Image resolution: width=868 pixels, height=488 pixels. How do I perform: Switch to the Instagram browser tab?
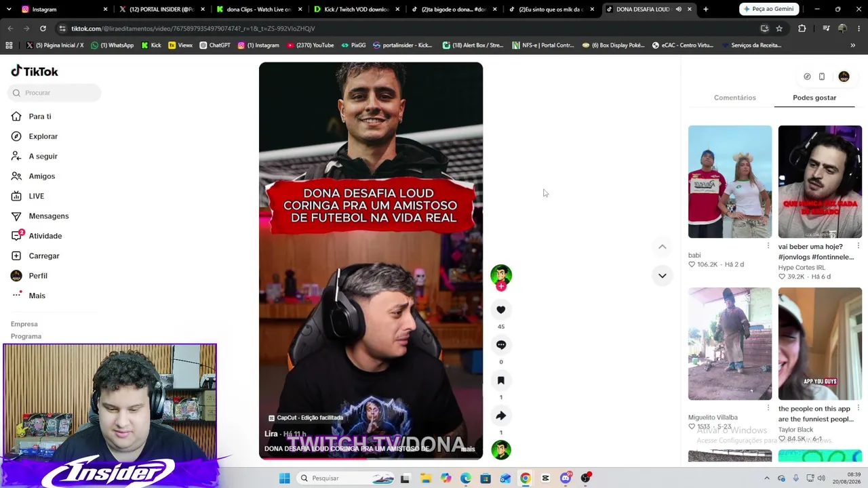tap(64, 9)
